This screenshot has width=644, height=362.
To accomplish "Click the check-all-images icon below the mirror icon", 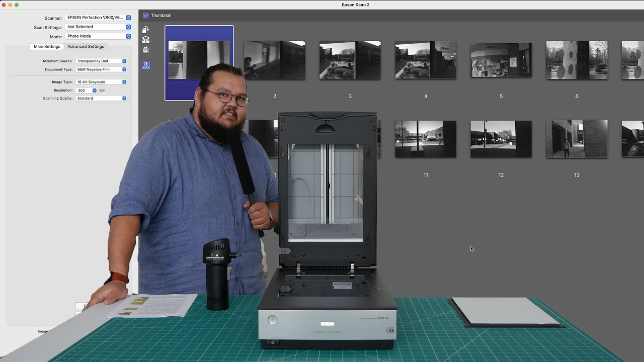I will tap(145, 50).
